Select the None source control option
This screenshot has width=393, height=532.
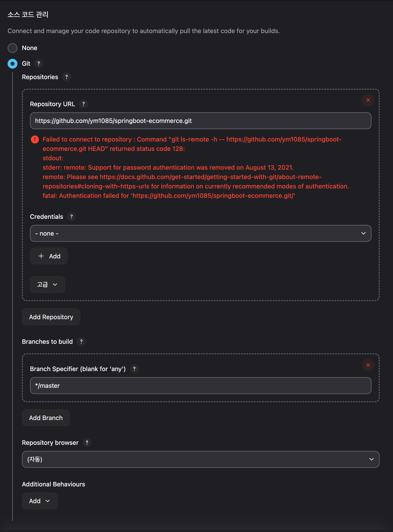13,48
